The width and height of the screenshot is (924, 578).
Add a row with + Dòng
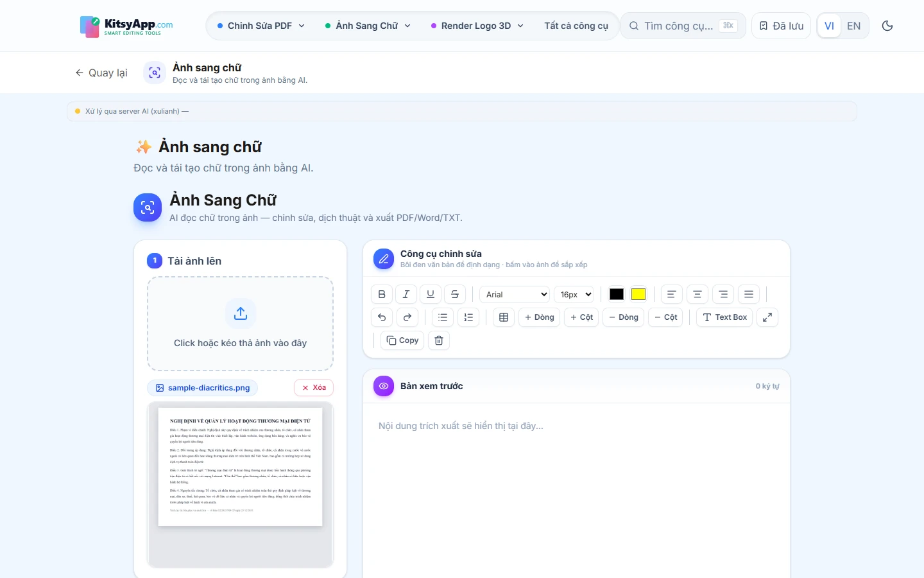coord(539,317)
